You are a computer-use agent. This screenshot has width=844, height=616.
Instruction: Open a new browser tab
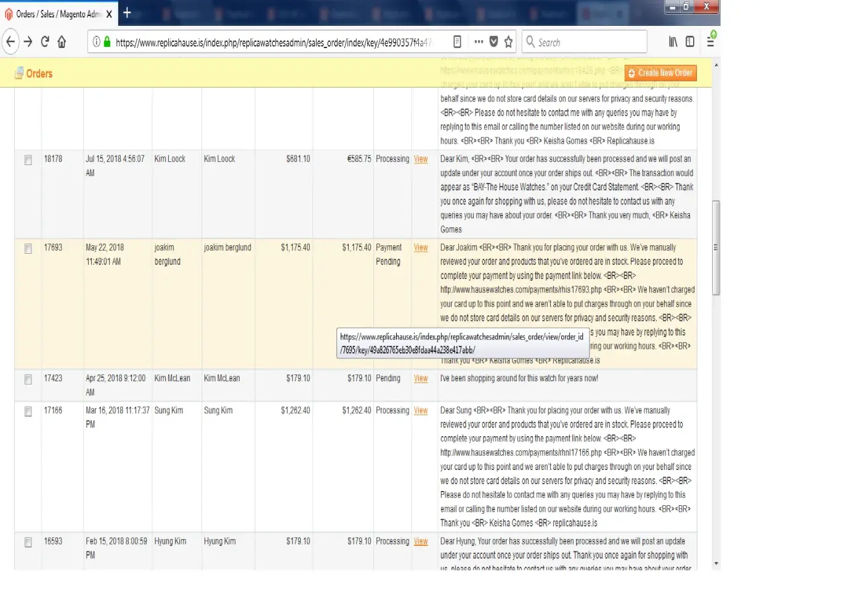pos(127,13)
